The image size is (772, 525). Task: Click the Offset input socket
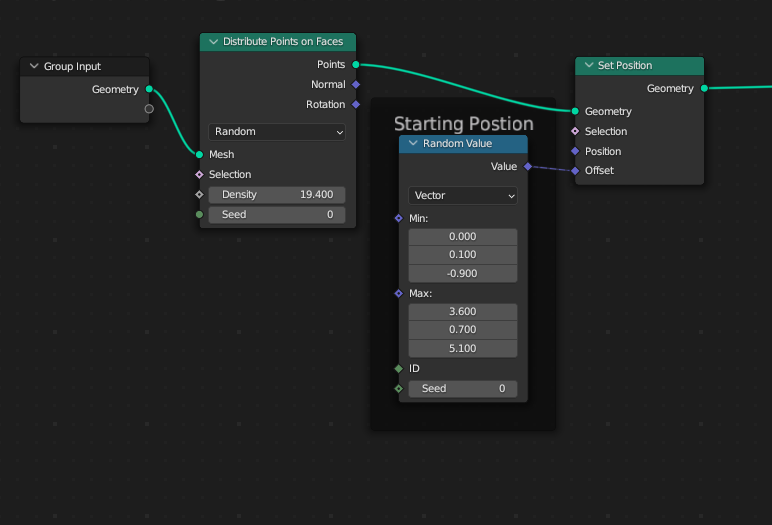(575, 171)
